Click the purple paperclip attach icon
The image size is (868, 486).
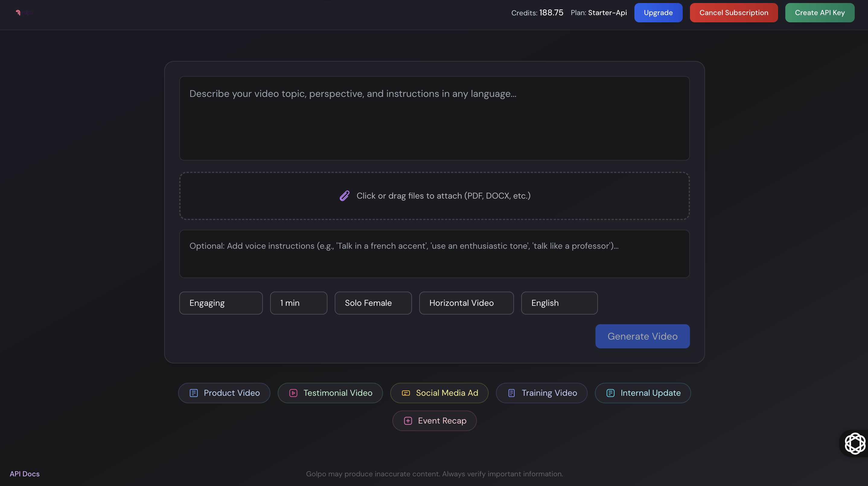(x=344, y=196)
